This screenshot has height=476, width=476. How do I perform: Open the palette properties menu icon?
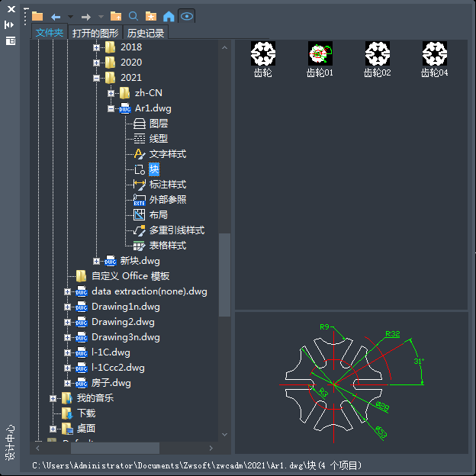(10, 40)
